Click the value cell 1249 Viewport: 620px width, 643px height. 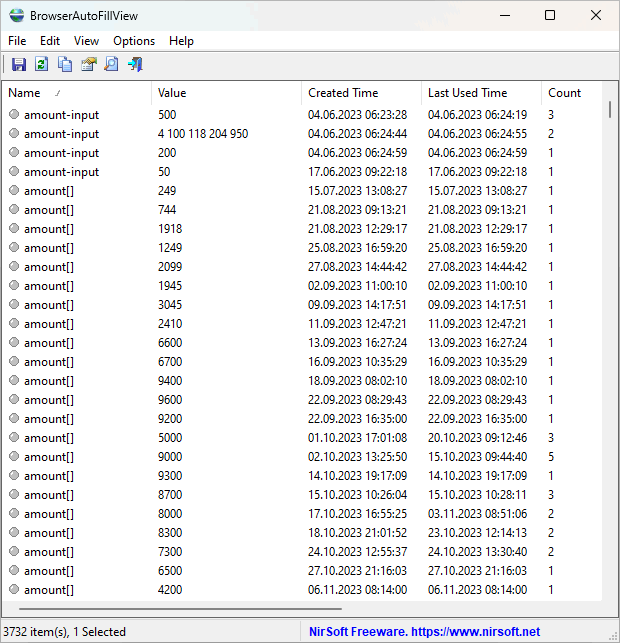(170, 248)
